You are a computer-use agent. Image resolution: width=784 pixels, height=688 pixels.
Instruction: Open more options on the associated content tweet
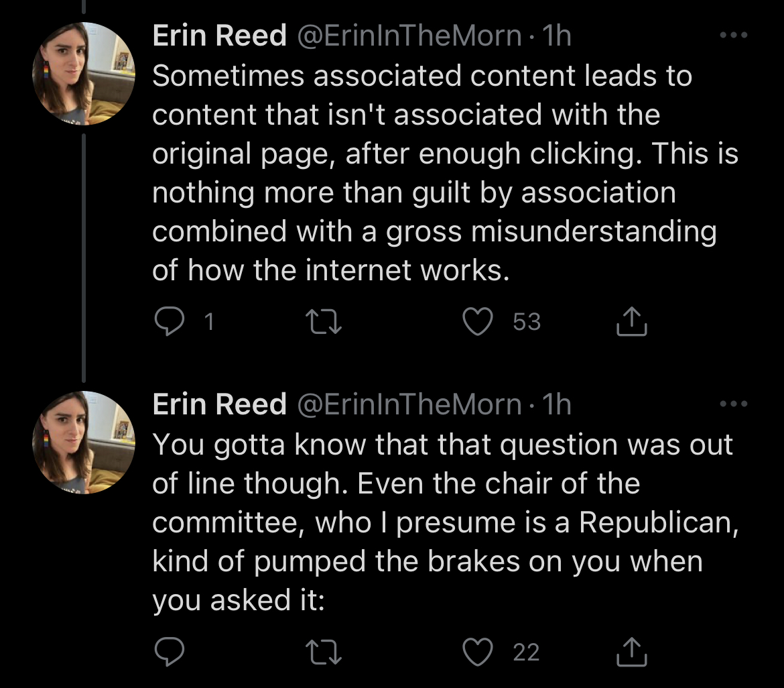(x=733, y=36)
